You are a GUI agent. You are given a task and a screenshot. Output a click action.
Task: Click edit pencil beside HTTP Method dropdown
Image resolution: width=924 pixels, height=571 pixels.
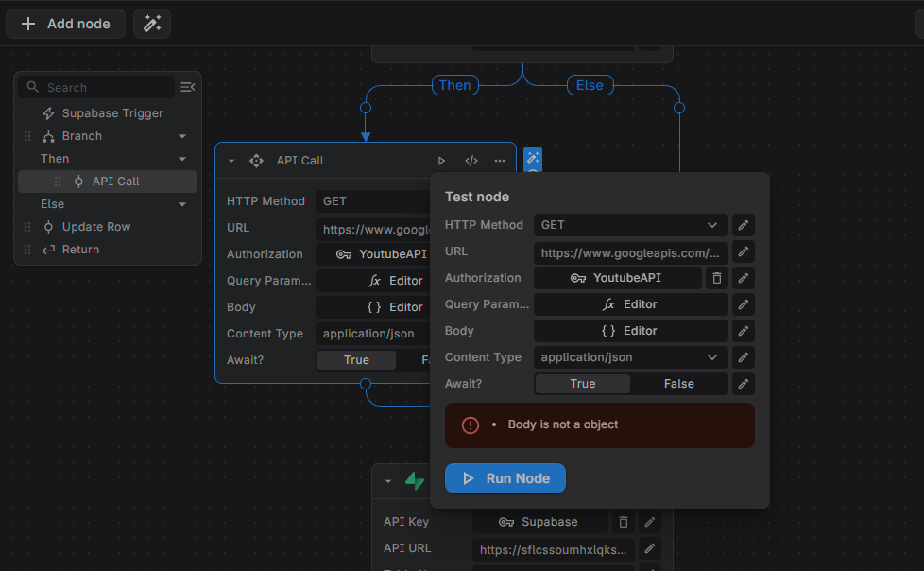744,225
